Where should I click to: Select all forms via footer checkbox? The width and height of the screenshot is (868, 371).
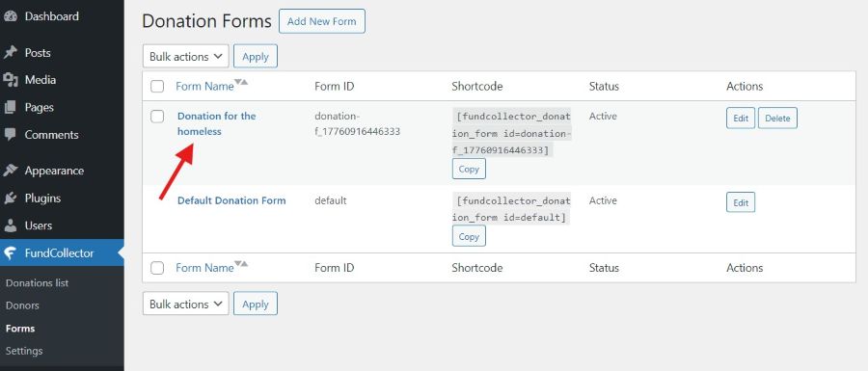(157, 268)
